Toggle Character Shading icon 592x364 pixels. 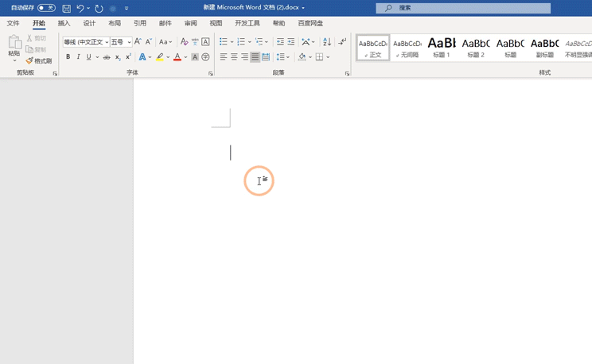[x=195, y=57]
